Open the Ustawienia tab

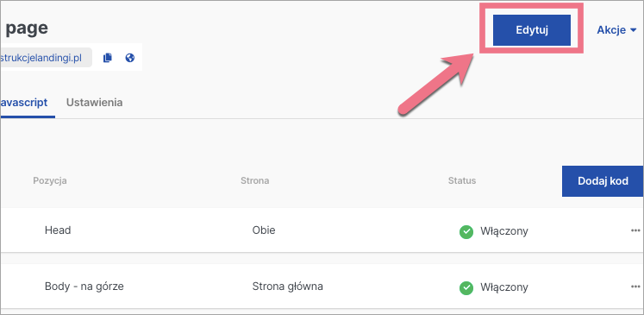(x=95, y=103)
